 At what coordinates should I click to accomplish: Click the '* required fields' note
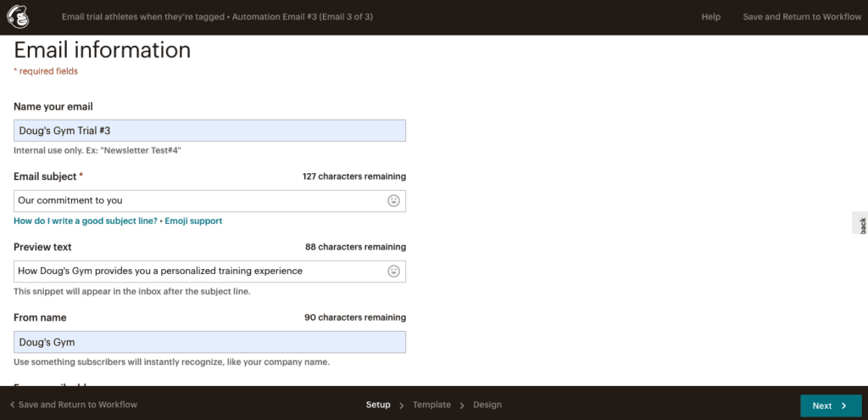click(46, 71)
